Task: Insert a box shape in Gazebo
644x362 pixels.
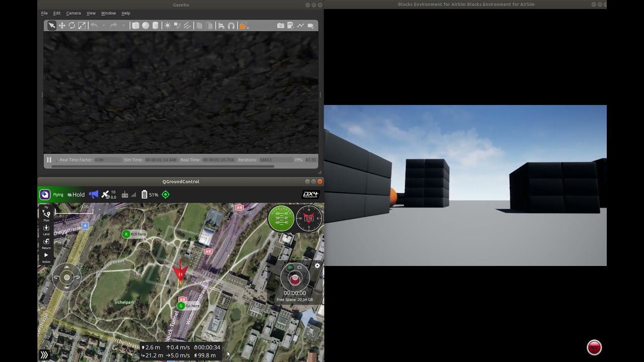Action: point(135,26)
